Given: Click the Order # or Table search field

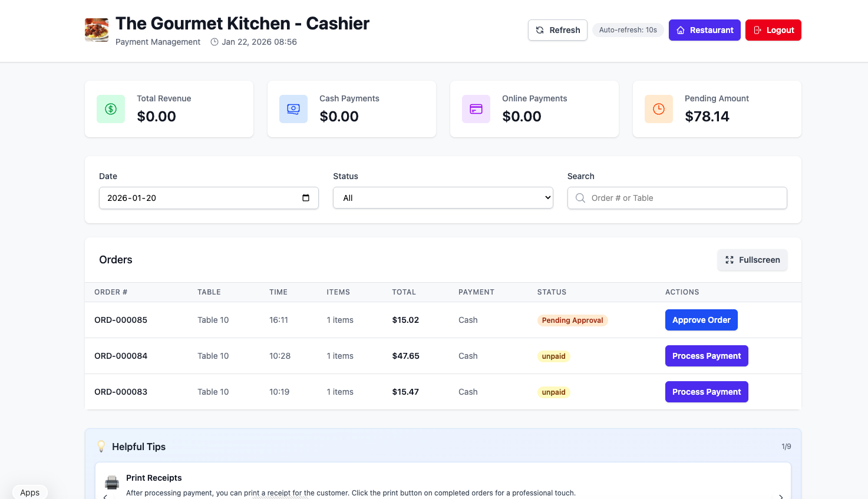Looking at the screenshot, I should coord(676,198).
